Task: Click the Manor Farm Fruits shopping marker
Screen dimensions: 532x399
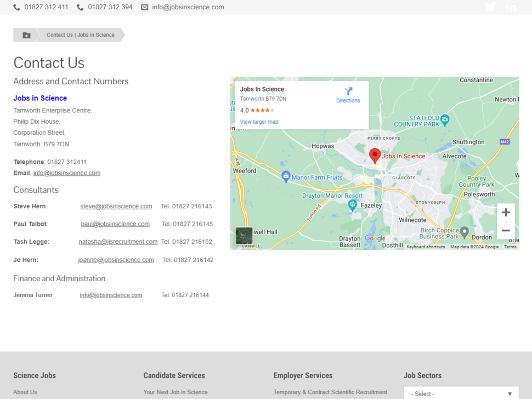Action: click(x=286, y=176)
